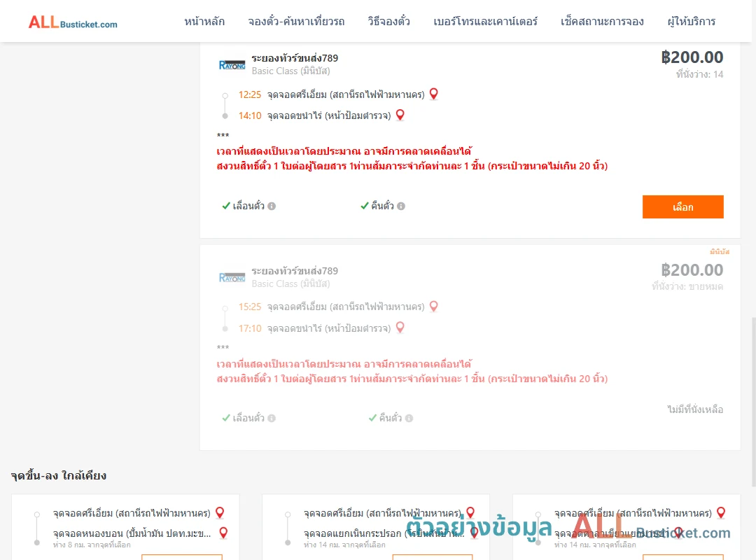
Task: Click Basic Class (มินิบัส) under 12:25 trip
Action: pyautogui.click(x=290, y=71)
